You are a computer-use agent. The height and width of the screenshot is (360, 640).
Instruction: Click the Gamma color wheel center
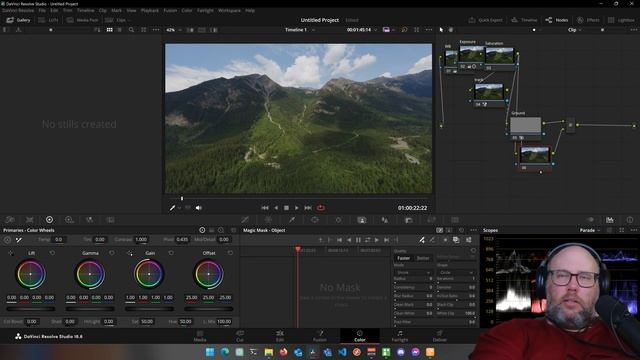(90, 274)
